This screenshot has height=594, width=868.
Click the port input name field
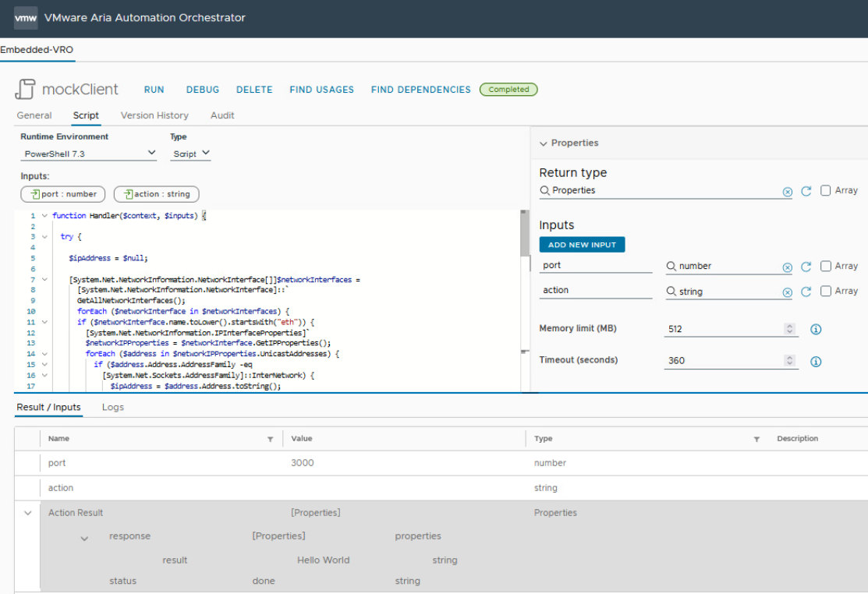(596, 266)
